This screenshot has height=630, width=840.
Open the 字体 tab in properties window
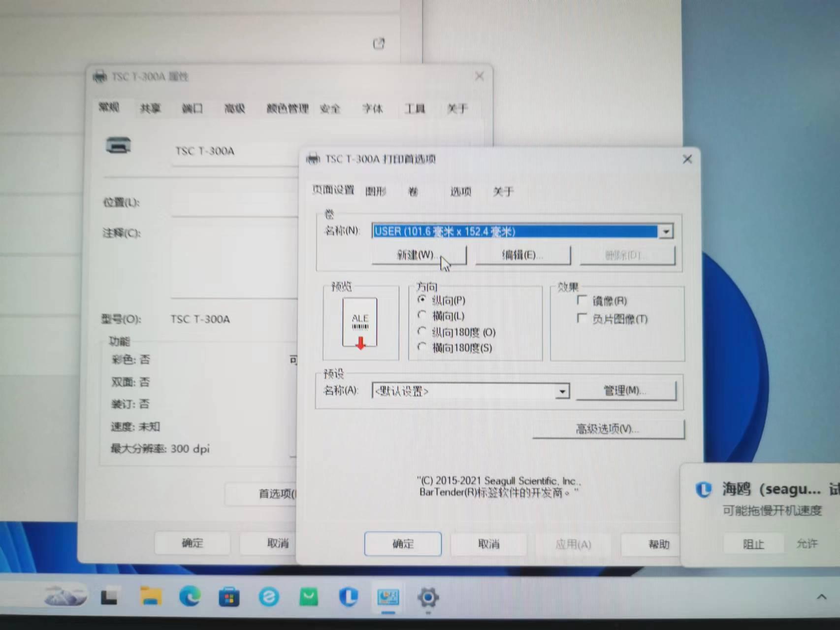[x=372, y=108]
